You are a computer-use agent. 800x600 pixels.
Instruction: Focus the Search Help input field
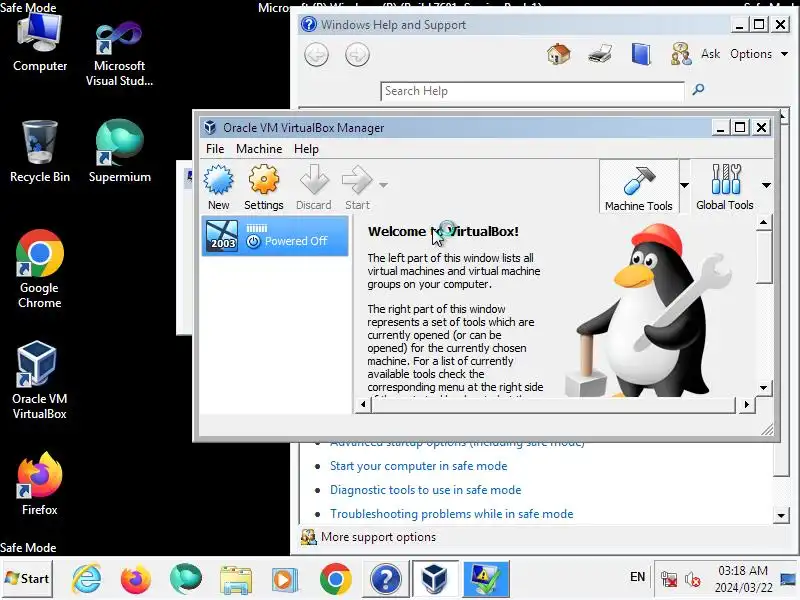point(532,91)
